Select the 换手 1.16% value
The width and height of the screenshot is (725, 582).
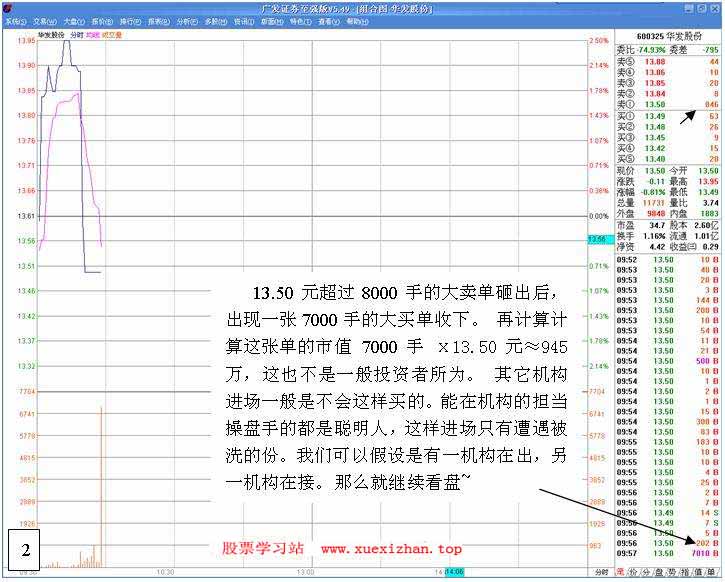coord(654,236)
